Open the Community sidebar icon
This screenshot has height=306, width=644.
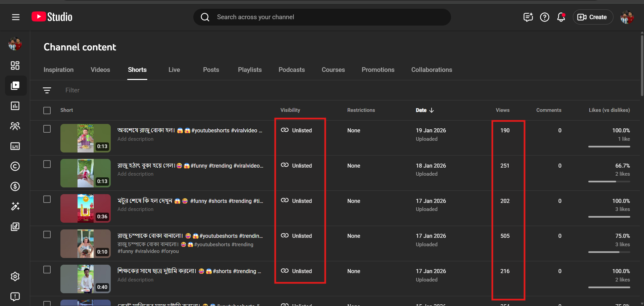pyautogui.click(x=15, y=126)
